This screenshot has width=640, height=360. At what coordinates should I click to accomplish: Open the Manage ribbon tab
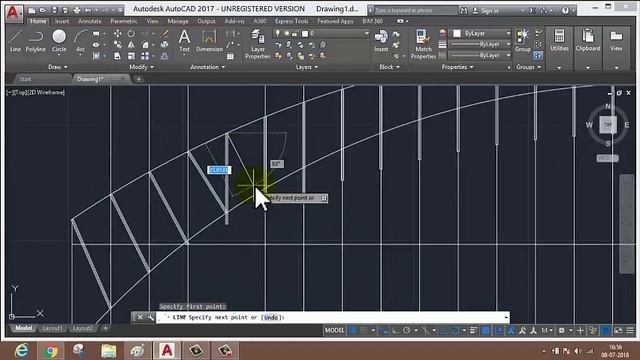(x=178, y=21)
